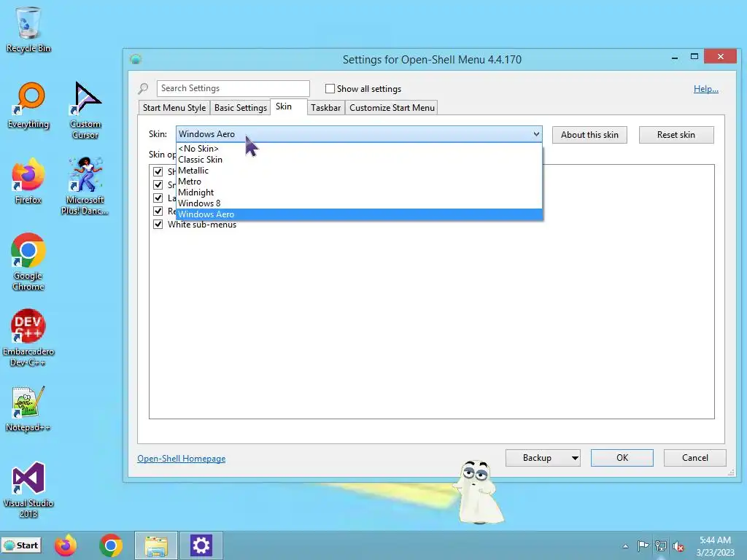This screenshot has width=747, height=560.
Task: Click the taskbar clock and date
Action: click(x=715, y=546)
